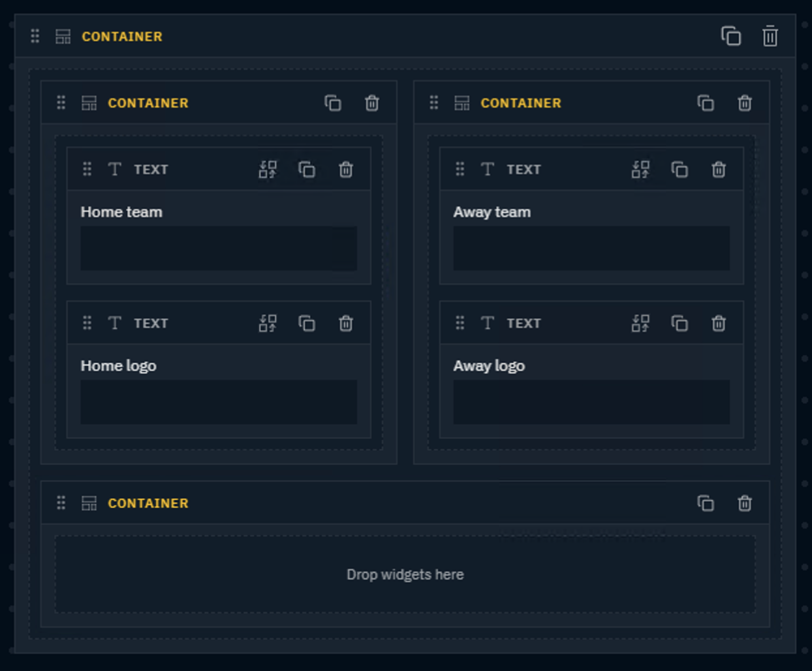812x671 pixels.
Task: Delete the Away team text widget
Action: tap(719, 170)
